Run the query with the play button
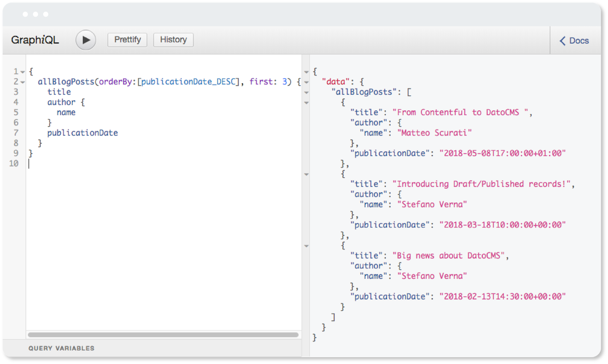The width and height of the screenshot is (608, 364). [x=86, y=40]
